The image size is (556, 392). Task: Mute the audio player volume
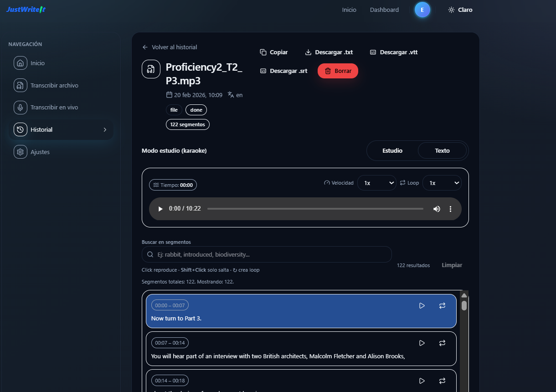(x=437, y=209)
